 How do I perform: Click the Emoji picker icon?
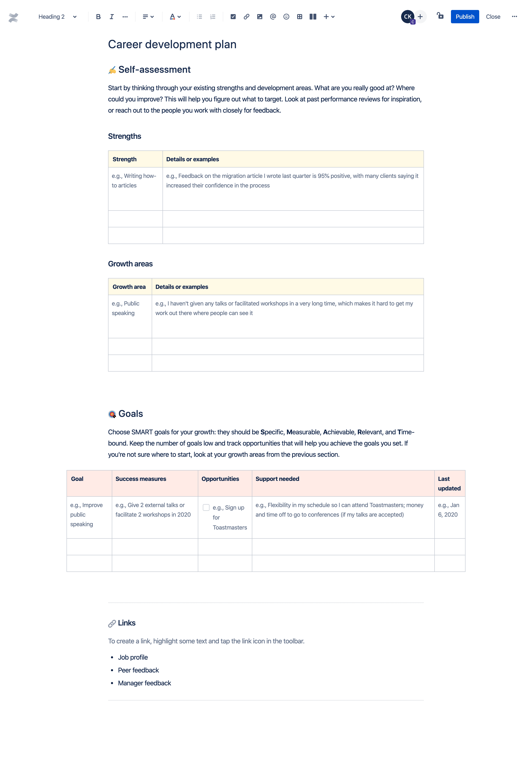286,16
